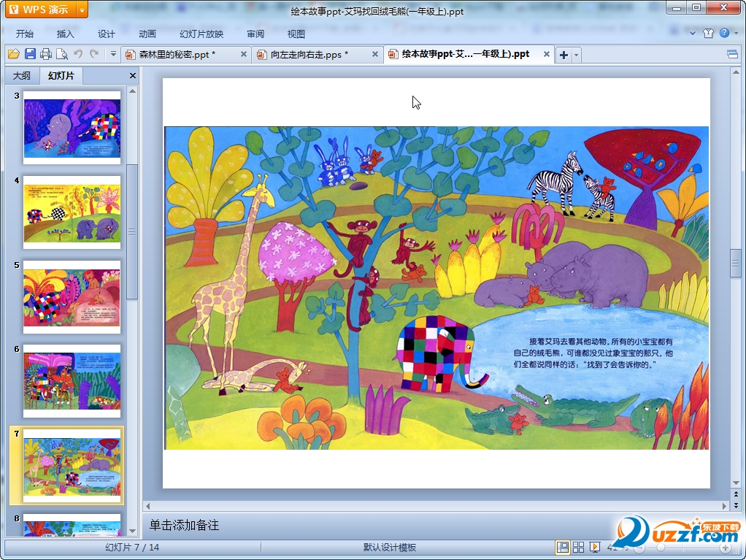This screenshot has height=560, width=746.
Task: Select slide 6 thumbnail
Action: (72, 381)
